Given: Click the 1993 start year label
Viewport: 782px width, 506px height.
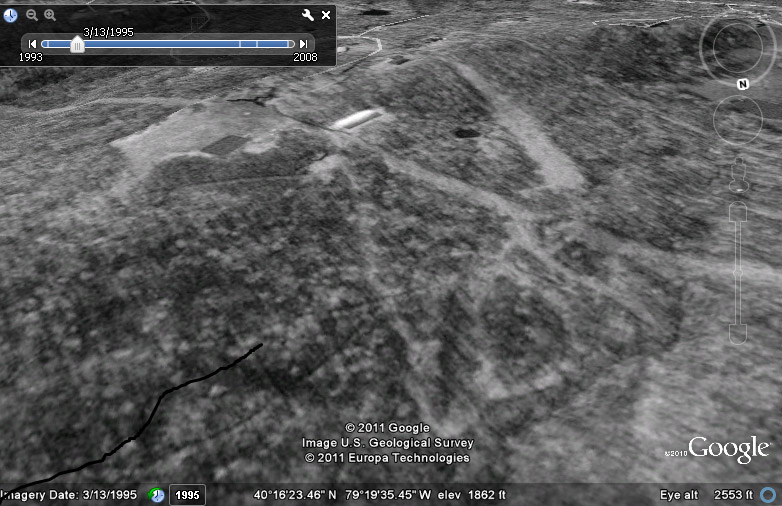Looking at the screenshot, I should click(30, 57).
